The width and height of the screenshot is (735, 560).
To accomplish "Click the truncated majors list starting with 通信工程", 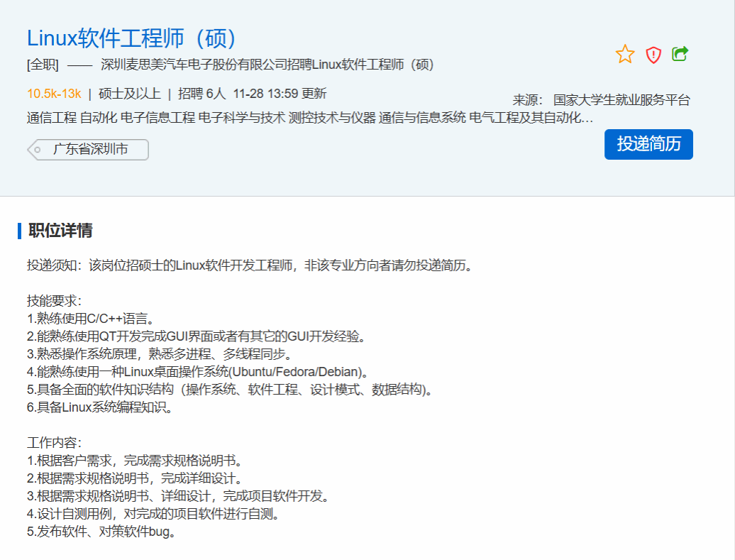I will pyautogui.click(x=309, y=118).
